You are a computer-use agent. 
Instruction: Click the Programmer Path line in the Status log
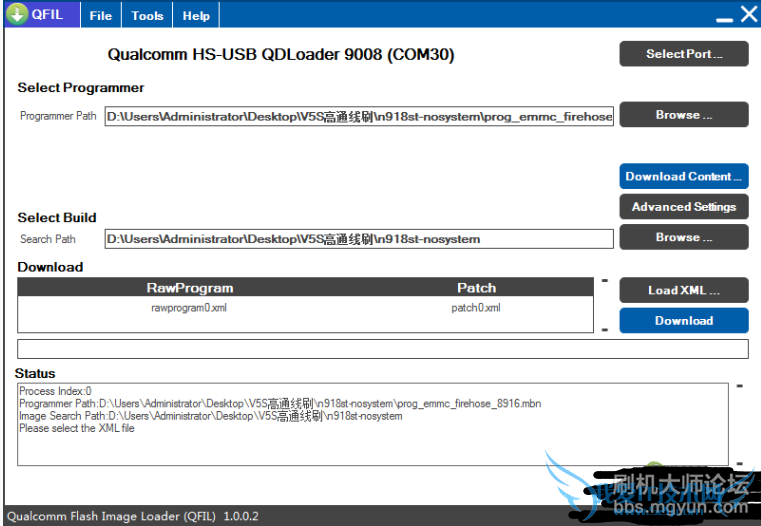pos(280,404)
